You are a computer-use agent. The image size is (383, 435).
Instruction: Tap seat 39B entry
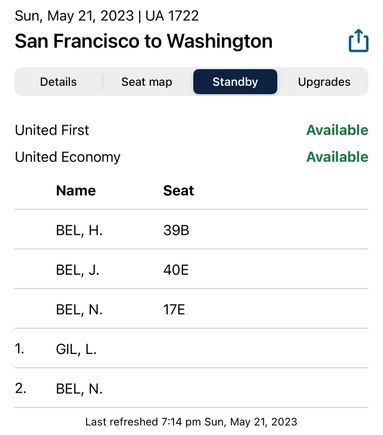pyautogui.click(x=176, y=230)
